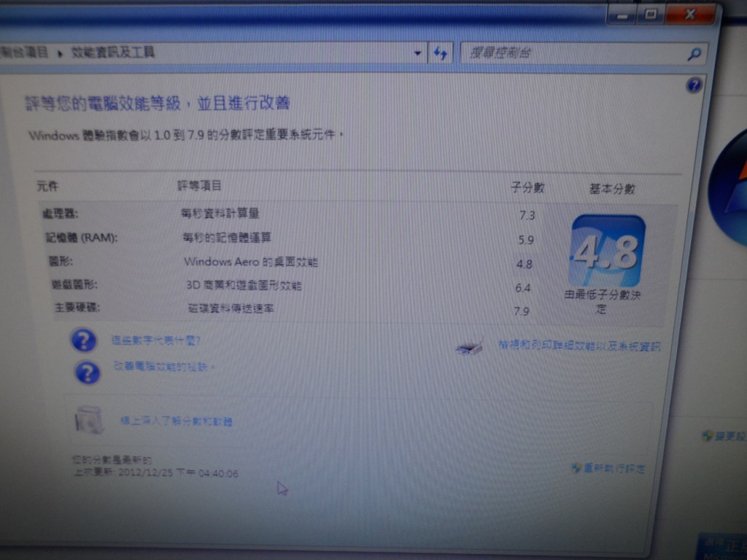
Task: Open the 線上深入了解分數和軟體 link
Action: [x=176, y=421]
